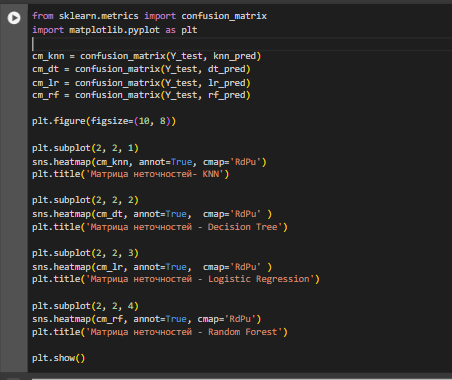452x380 pixels.
Task: Click the title line mentioning Decision Tree
Action: [x=160, y=227]
